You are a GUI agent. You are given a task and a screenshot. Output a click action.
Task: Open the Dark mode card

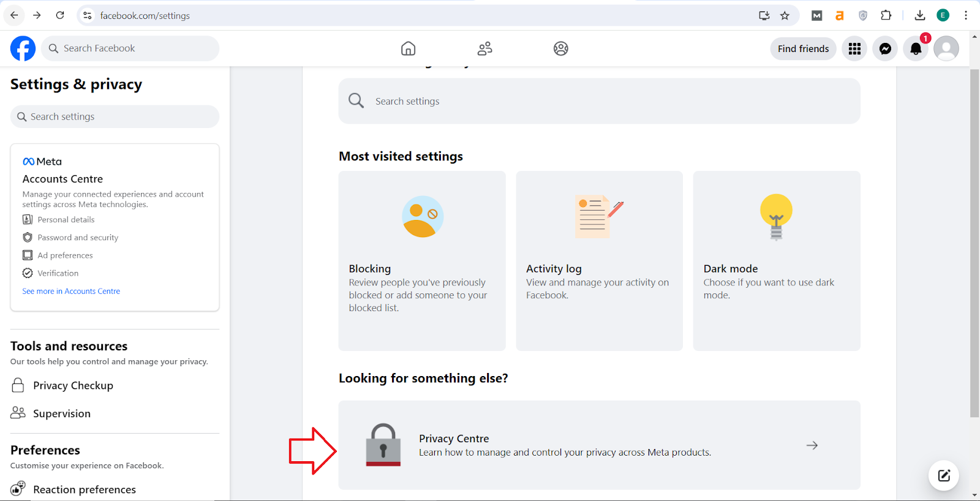777,261
